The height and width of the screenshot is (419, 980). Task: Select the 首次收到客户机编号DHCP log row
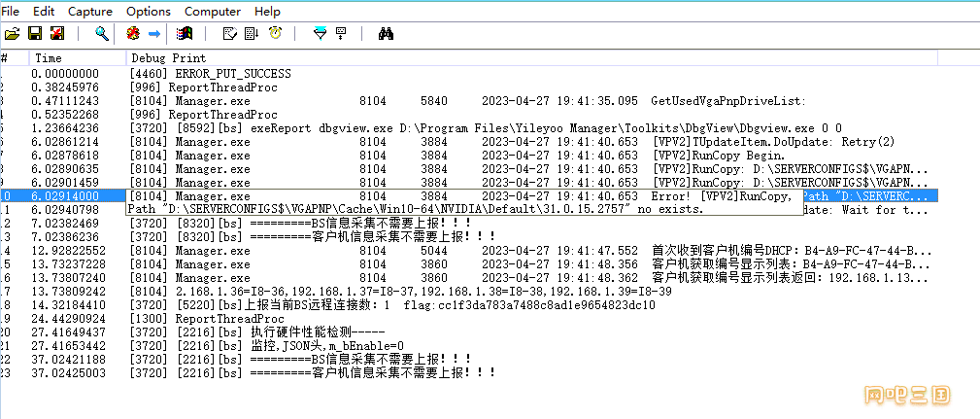(469, 251)
